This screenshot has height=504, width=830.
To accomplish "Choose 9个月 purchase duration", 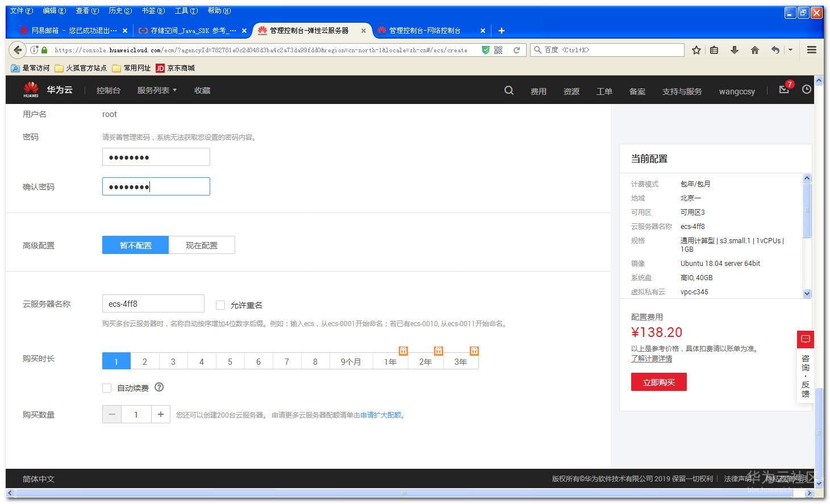I will tap(351, 361).
